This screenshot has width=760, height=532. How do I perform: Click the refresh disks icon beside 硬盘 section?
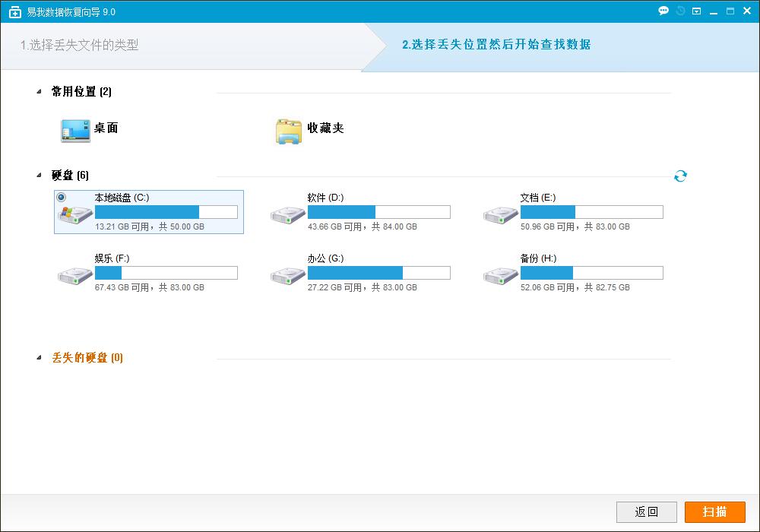(x=680, y=175)
